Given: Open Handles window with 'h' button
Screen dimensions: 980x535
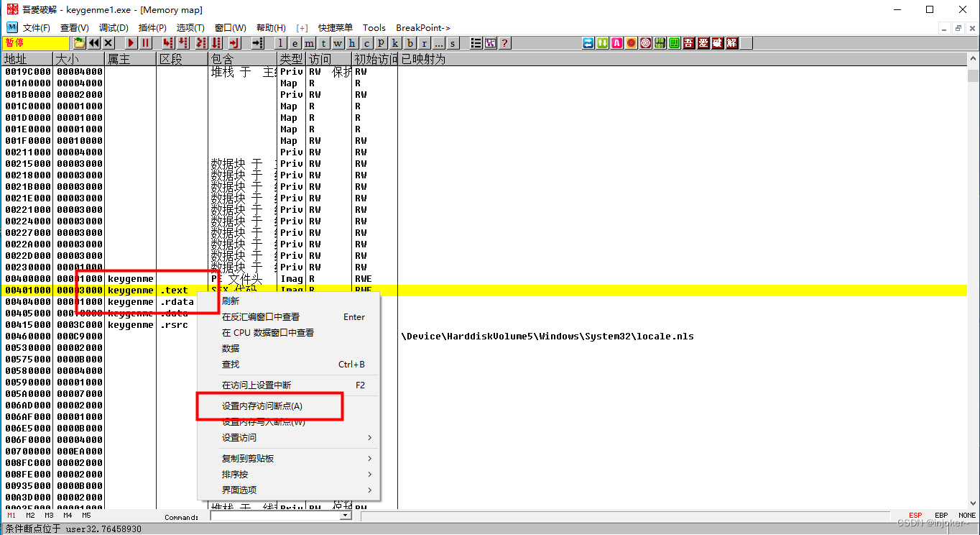Looking at the screenshot, I should 352,43.
